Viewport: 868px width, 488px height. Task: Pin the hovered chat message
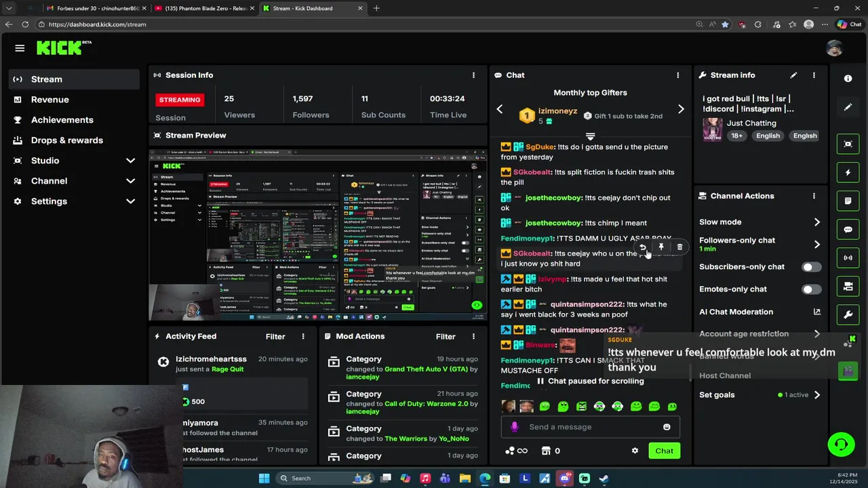pyautogui.click(x=661, y=247)
